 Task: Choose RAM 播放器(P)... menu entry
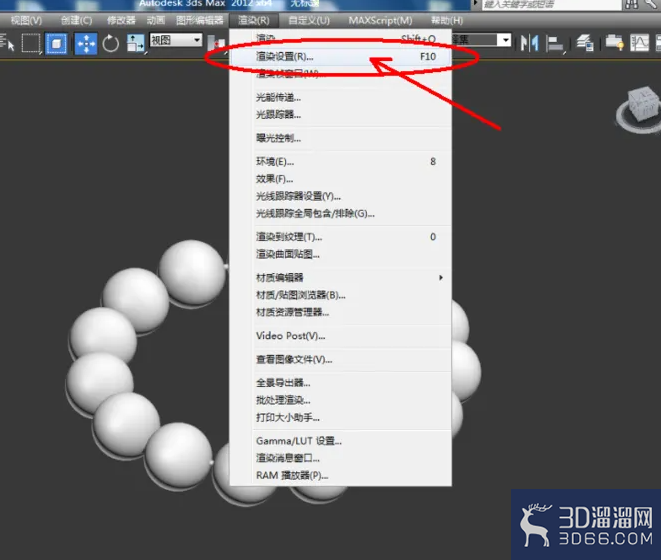pos(341,475)
